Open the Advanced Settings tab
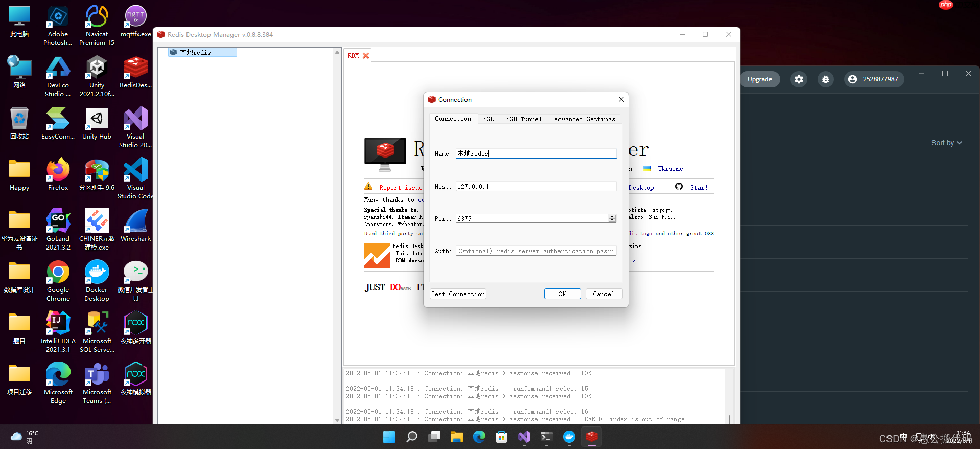 click(584, 119)
